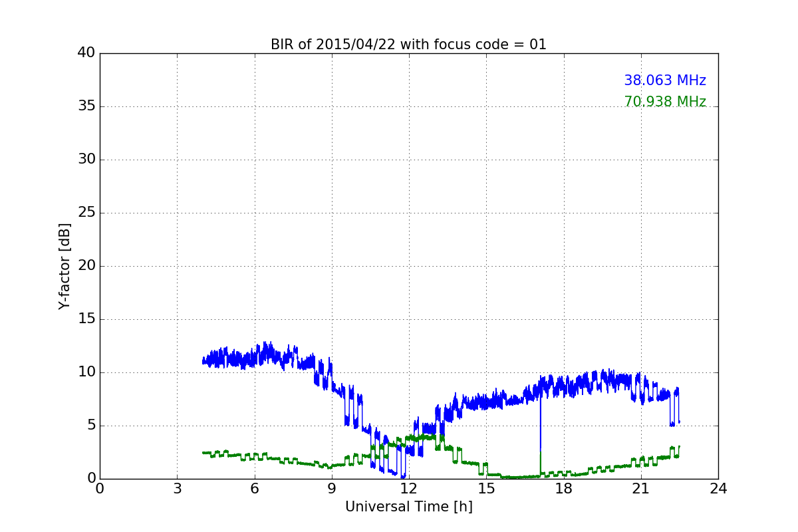Viewport: 798px width, 532px height.
Task: Click the y-axis tick label '25'
Action: [86, 213]
